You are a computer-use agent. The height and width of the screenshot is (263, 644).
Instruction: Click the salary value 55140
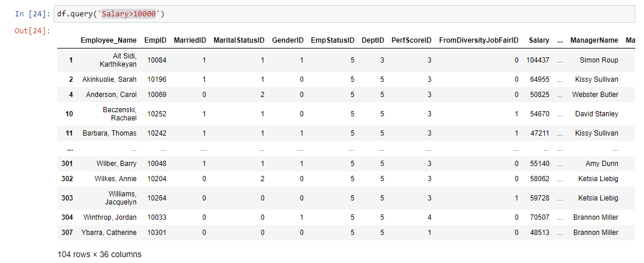click(x=539, y=164)
